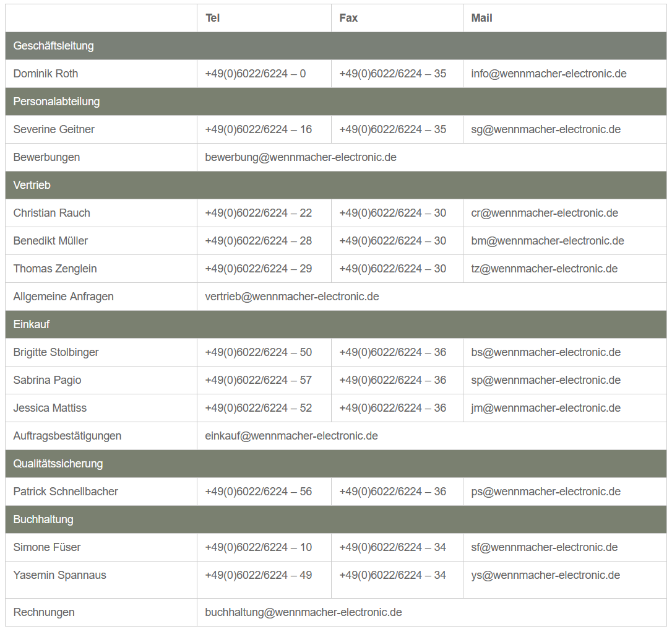Click Sabrina Pagio's Tel number ending 57
The width and height of the screenshot is (672, 629).
(259, 380)
